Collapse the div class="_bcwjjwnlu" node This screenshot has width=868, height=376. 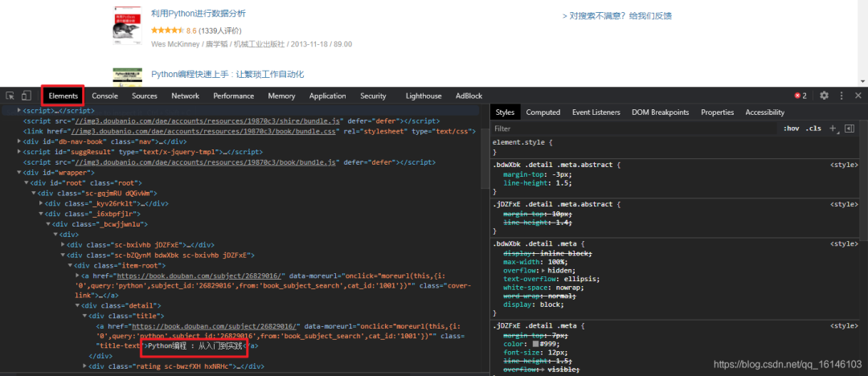(x=48, y=224)
